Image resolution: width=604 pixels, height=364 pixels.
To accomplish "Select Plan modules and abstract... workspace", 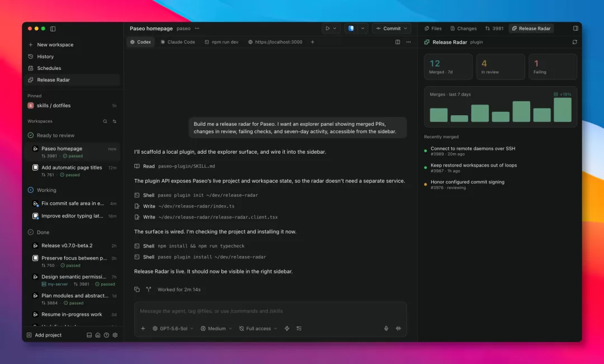I will 73,299.
